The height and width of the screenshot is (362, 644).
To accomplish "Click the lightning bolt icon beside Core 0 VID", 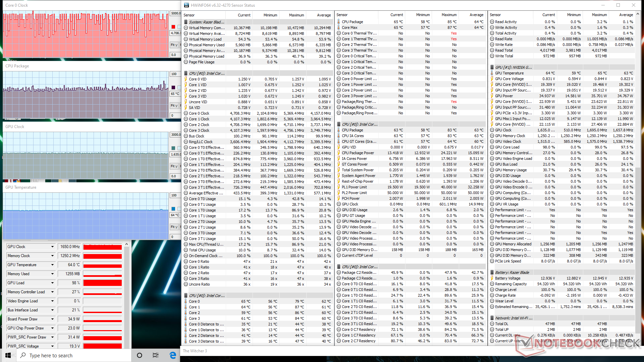I will point(186,79).
